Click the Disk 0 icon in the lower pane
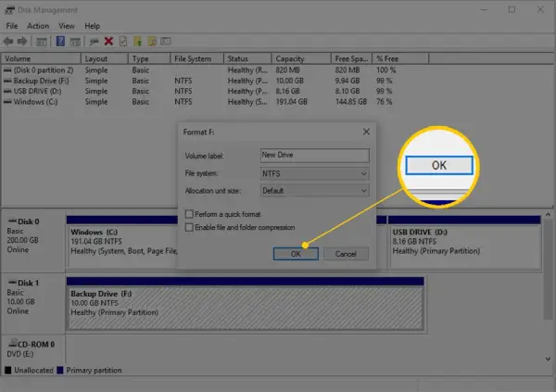Image resolution: width=556 pixels, height=392 pixels. pos(12,221)
